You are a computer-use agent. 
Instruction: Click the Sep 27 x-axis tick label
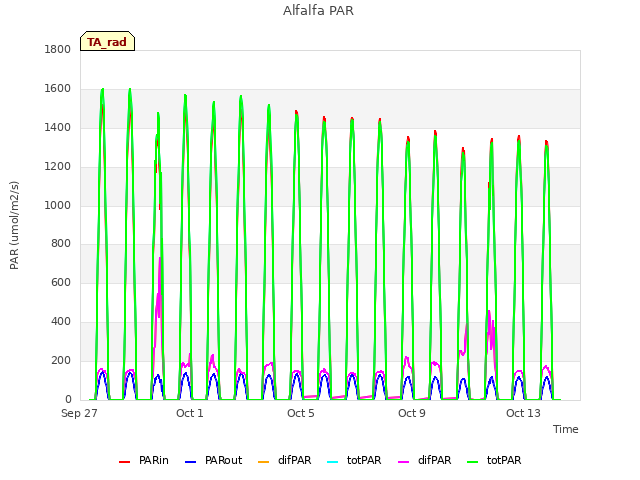point(79,413)
